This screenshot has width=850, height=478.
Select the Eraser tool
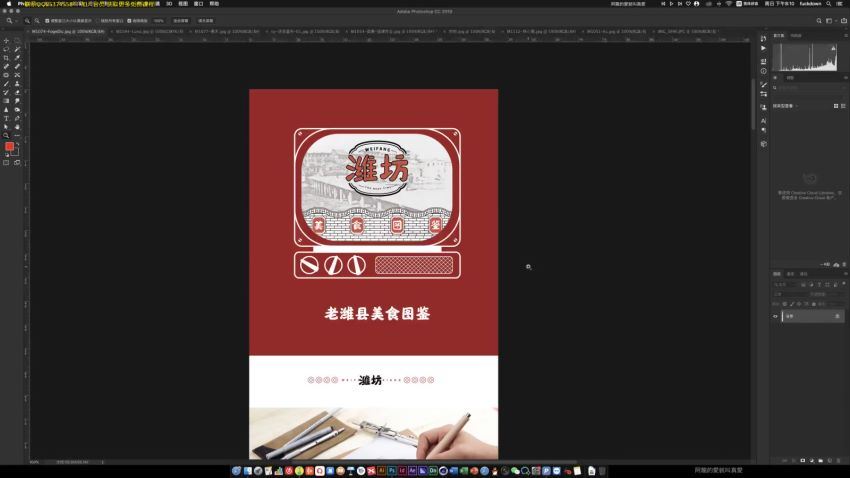click(17, 93)
